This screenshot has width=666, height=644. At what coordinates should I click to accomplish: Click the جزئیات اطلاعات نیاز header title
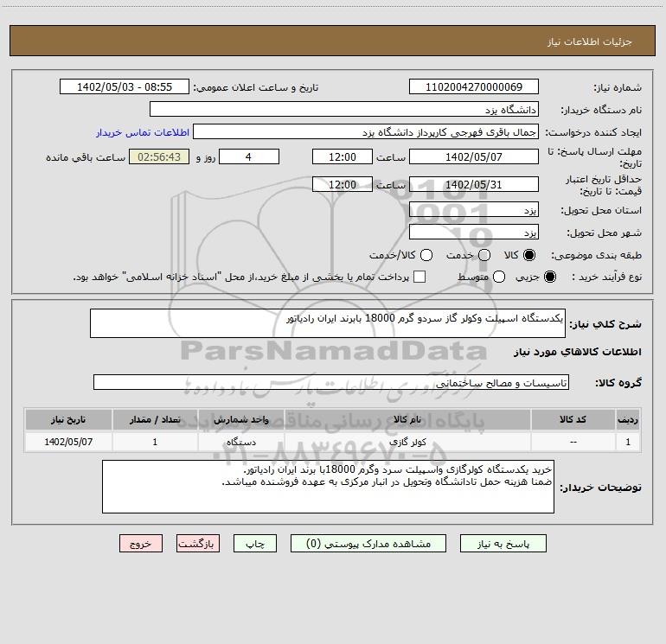click(589, 41)
